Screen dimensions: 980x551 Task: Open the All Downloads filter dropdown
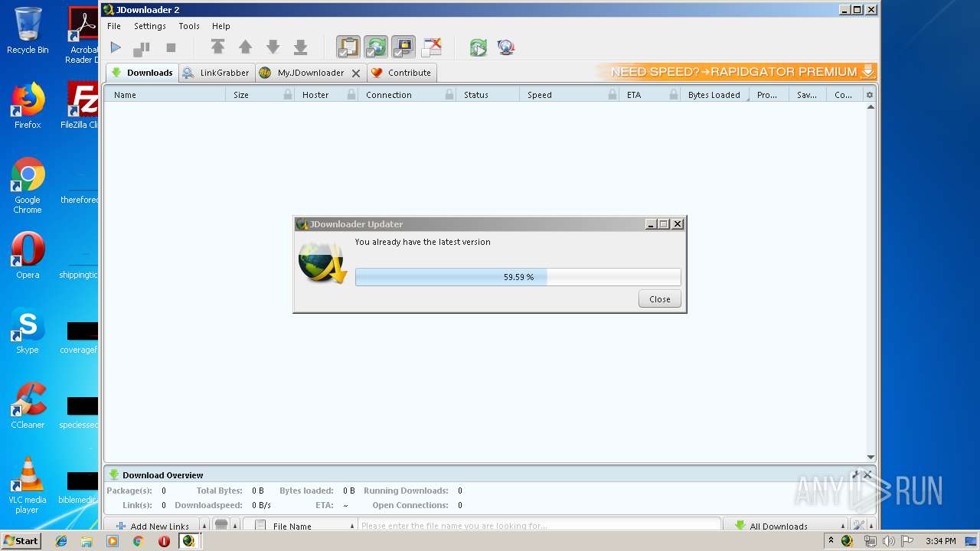(x=786, y=526)
